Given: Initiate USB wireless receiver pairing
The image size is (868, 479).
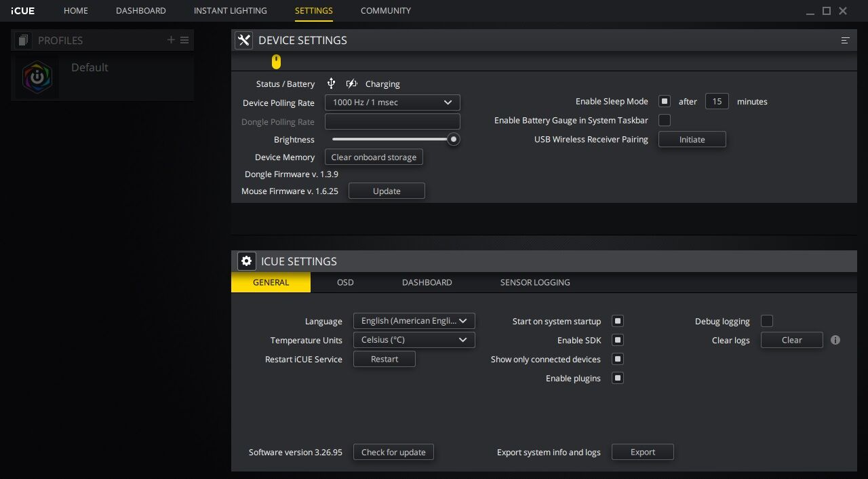Looking at the screenshot, I should click(x=692, y=140).
